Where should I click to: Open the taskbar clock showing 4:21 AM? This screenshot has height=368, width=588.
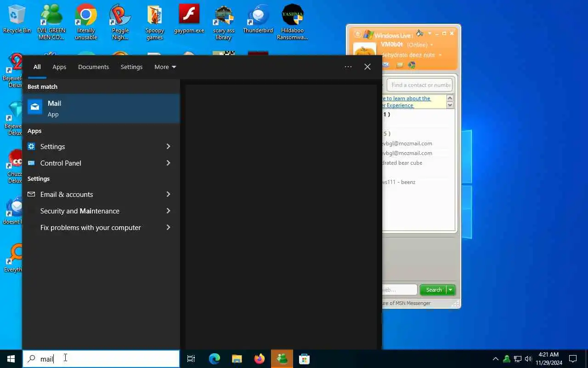pyautogui.click(x=548, y=359)
